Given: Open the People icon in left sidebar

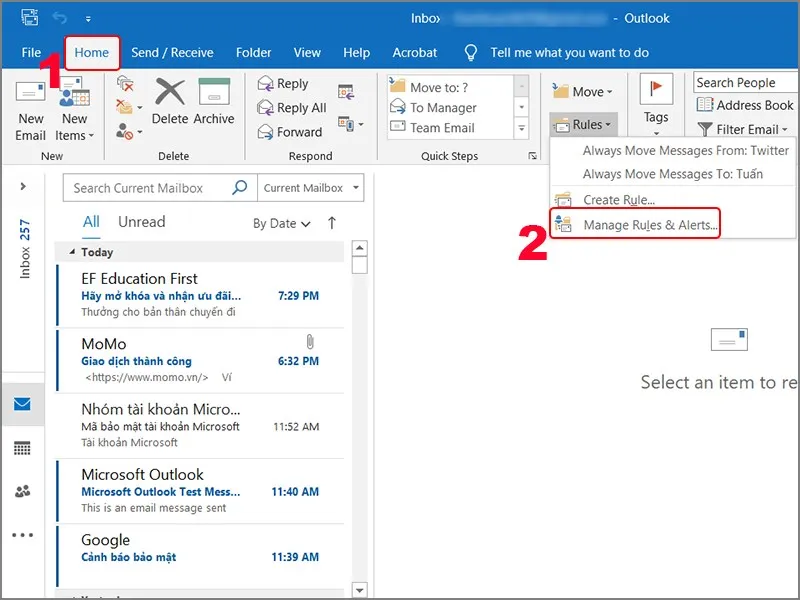Looking at the screenshot, I should (x=22, y=491).
